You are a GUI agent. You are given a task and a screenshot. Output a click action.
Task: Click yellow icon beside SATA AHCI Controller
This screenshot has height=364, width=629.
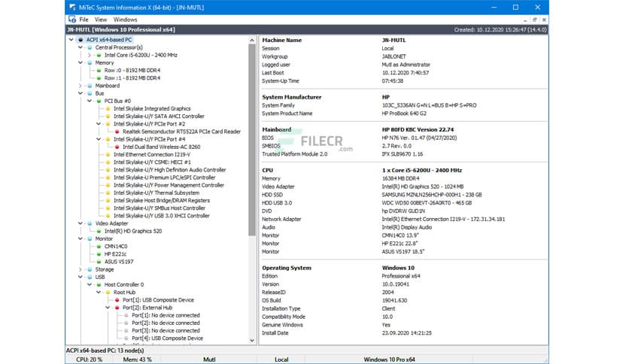pyautogui.click(x=108, y=117)
